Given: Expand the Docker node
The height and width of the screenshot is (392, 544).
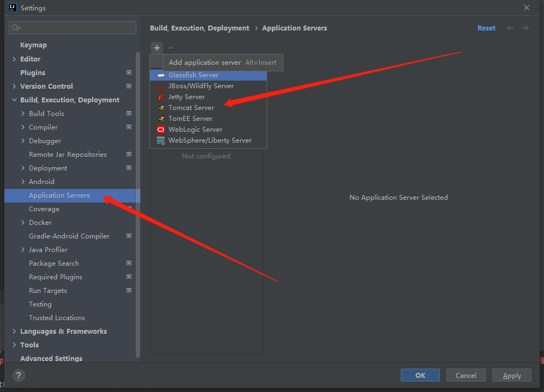Looking at the screenshot, I should pyautogui.click(x=23, y=222).
